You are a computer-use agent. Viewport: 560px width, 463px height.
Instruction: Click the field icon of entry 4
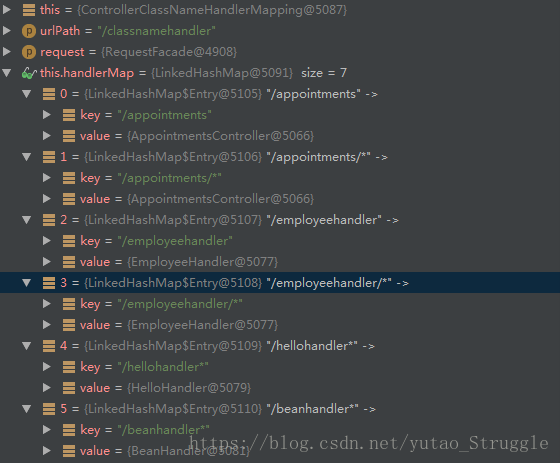(49, 346)
